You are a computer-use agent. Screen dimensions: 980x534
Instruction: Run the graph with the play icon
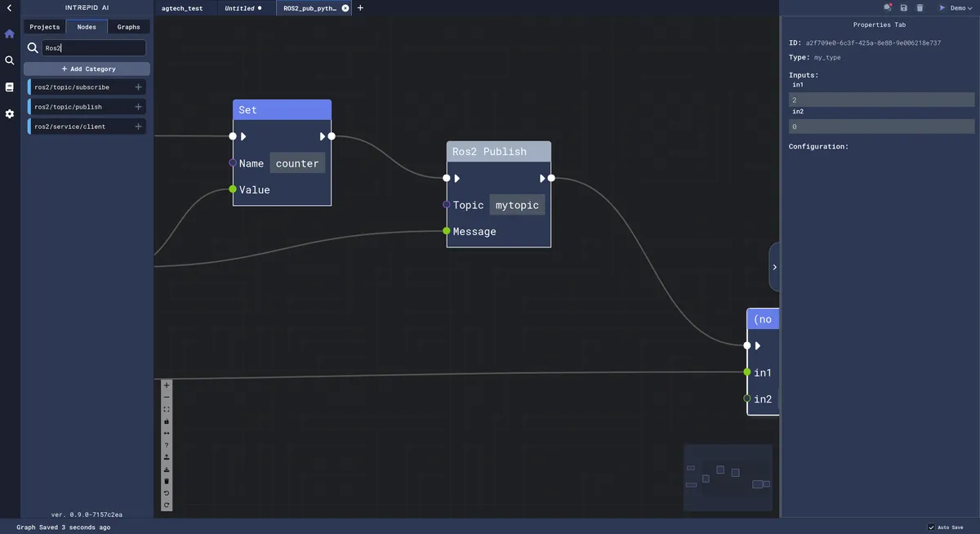pos(942,7)
